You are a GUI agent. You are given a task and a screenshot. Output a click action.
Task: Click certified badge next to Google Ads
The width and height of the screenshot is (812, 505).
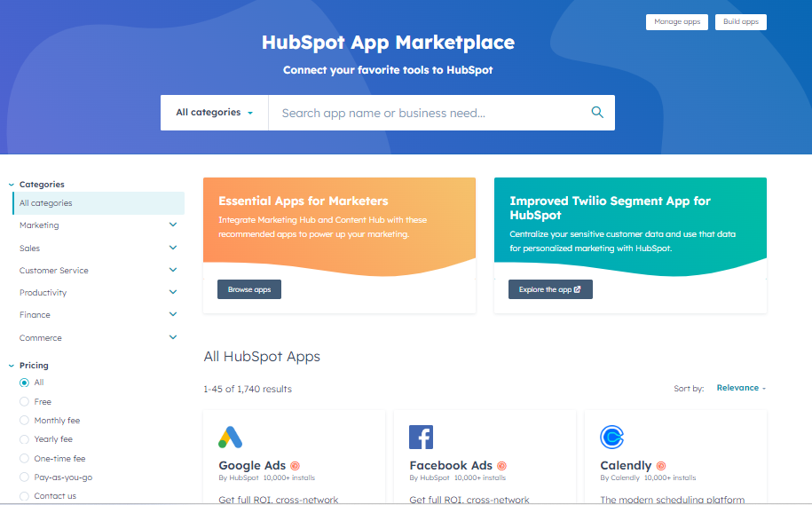(295, 466)
